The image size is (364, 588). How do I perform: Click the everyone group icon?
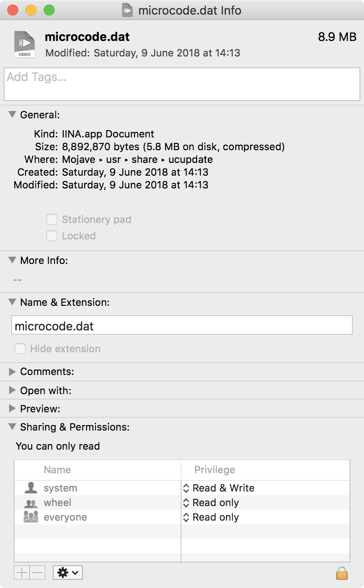point(31,517)
